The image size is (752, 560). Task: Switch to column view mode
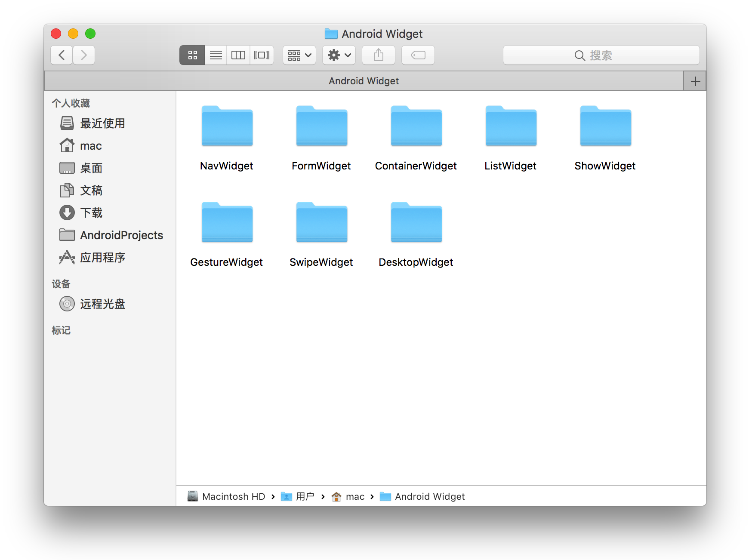coord(238,55)
